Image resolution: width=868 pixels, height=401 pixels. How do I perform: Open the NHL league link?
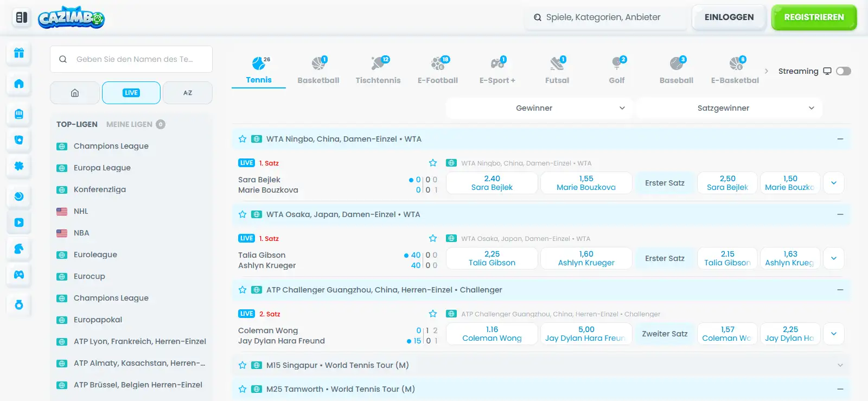[x=81, y=211]
